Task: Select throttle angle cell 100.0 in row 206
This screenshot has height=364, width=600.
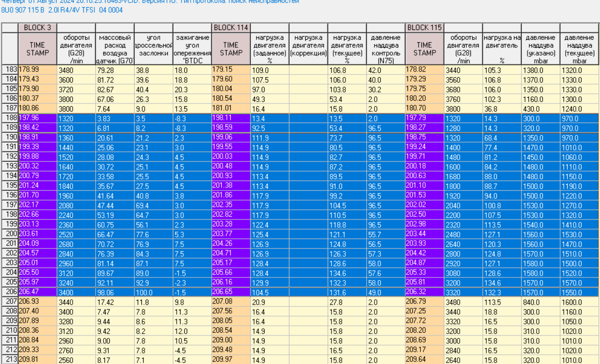Action: pos(153,292)
